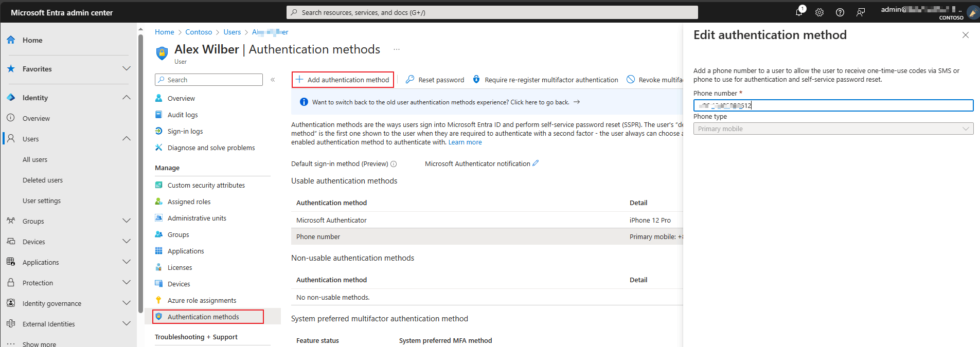Expand the Groups section chevron
The width and height of the screenshot is (980, 347).
(x=127, y=221)
